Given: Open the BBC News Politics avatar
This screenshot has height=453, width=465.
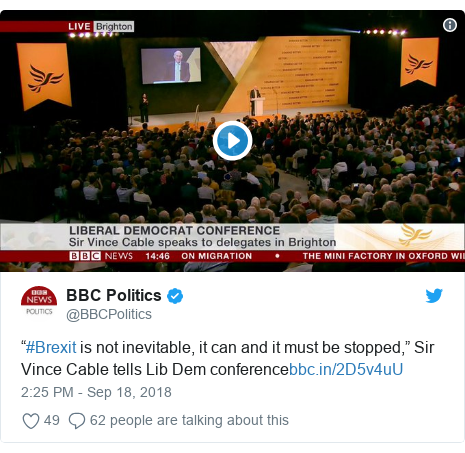Looking at the screenshot, I should pos(39,301).
